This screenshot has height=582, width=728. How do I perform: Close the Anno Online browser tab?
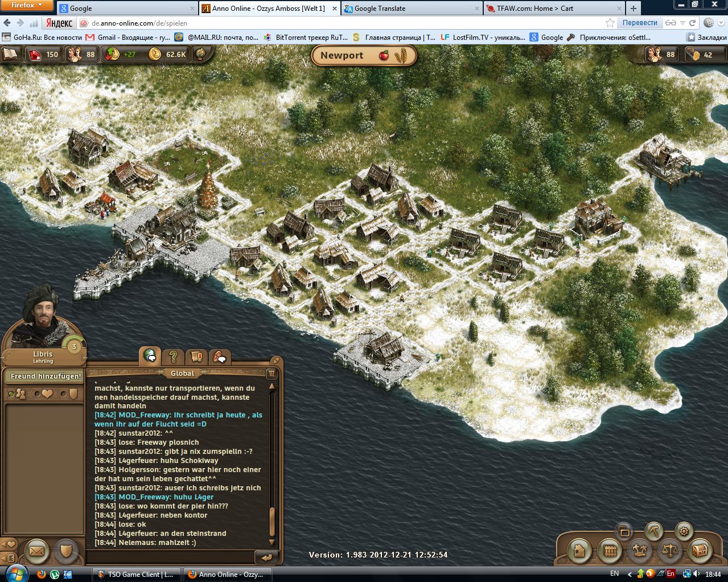click(x=335, y=9)
